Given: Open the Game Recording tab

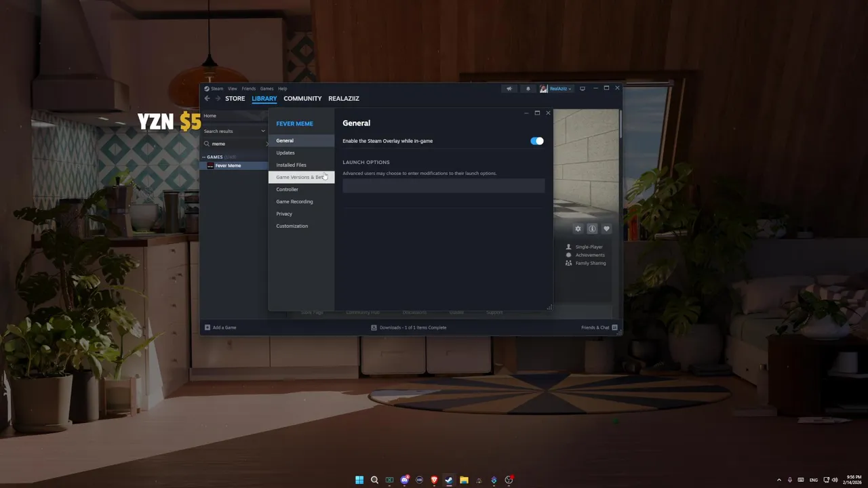Looking at the screenshot, I should pos(301,201).
